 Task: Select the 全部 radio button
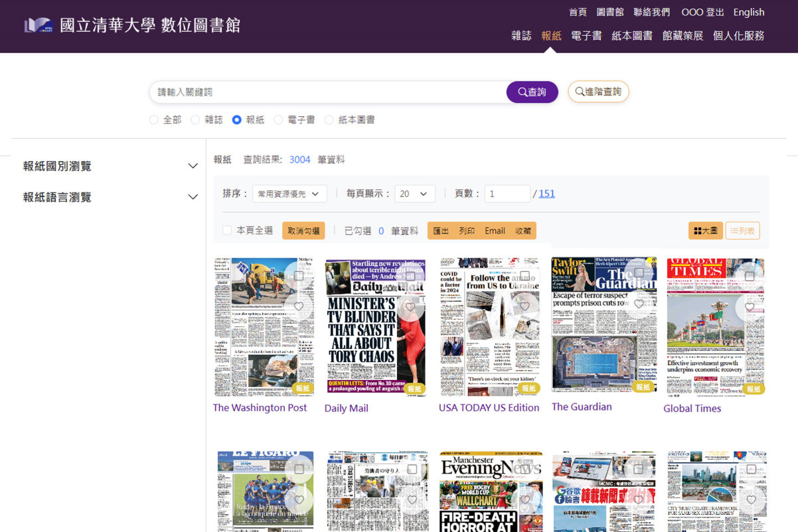pos(154,120)
